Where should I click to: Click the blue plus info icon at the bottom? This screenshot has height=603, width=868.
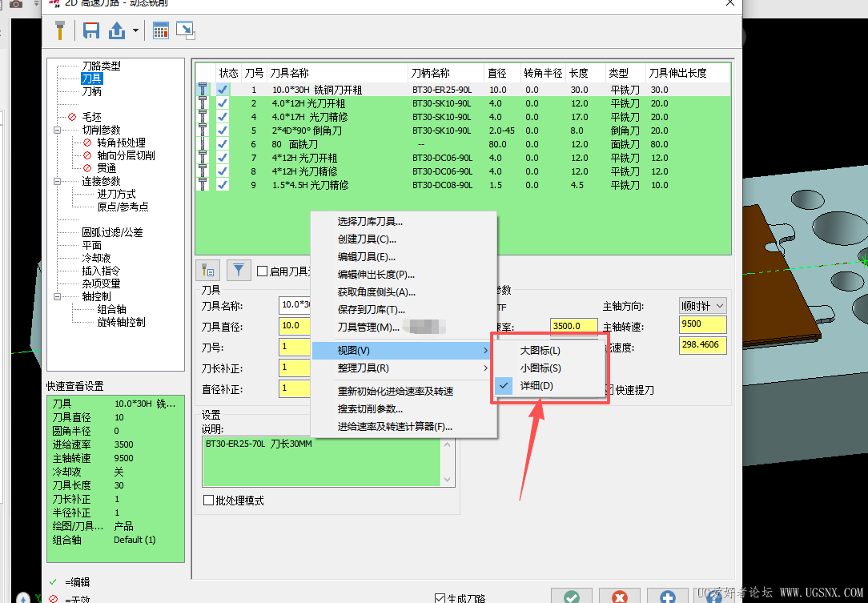pos(666,597)
